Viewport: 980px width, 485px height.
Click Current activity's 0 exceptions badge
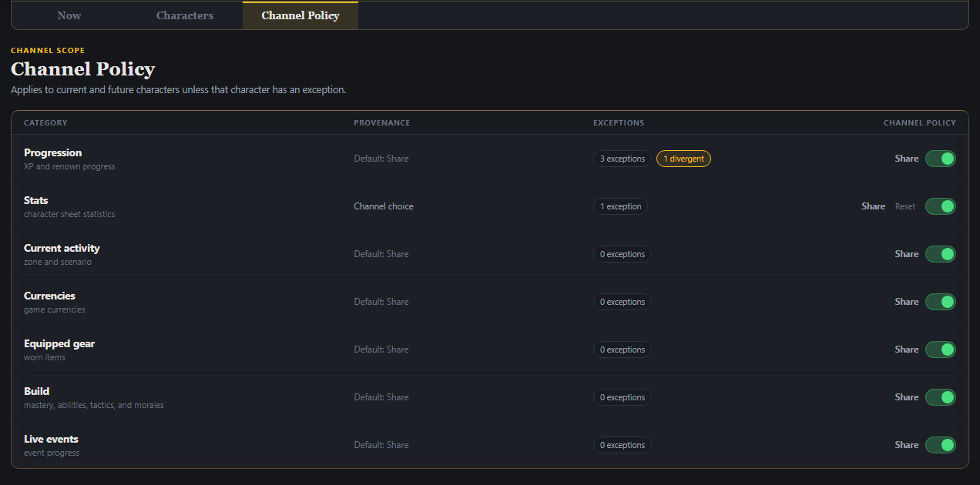click(x=623, y=254)
